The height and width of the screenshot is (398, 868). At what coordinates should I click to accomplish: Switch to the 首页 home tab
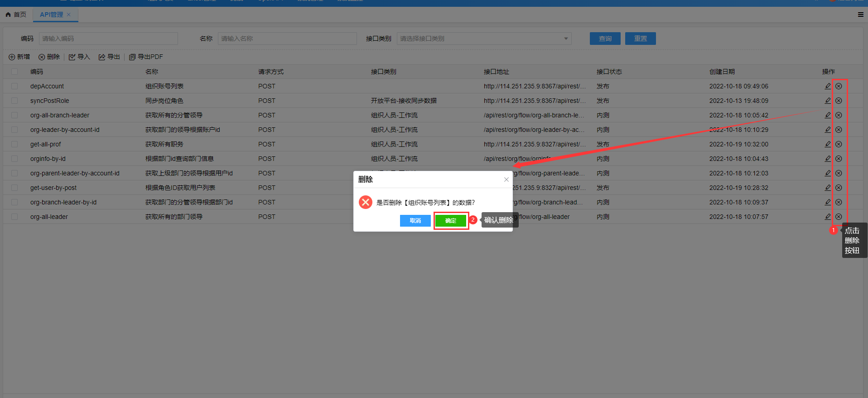click(16, 15)
